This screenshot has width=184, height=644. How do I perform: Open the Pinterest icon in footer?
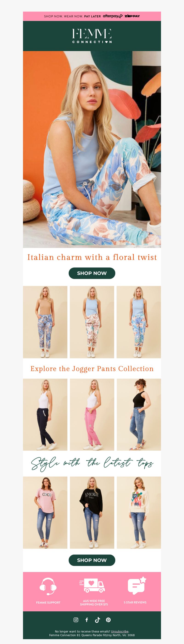(108, 620)
